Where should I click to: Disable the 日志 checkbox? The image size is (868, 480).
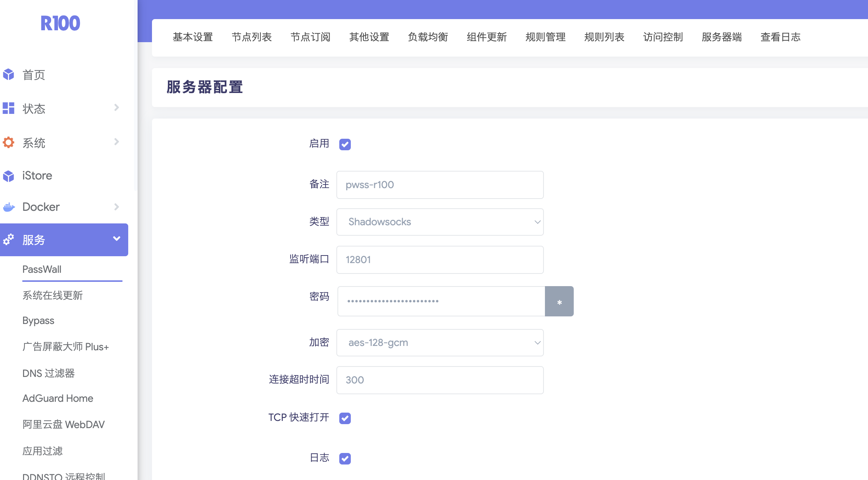[x=345, y=458]
